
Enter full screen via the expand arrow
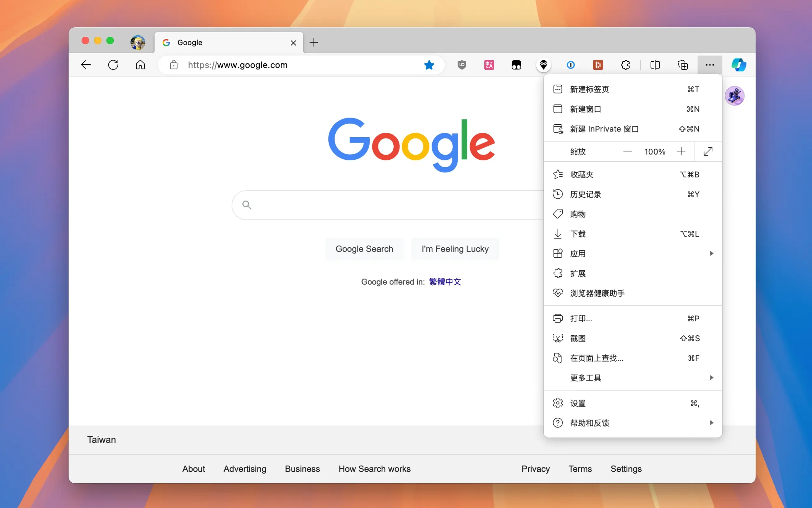(708, 151)
